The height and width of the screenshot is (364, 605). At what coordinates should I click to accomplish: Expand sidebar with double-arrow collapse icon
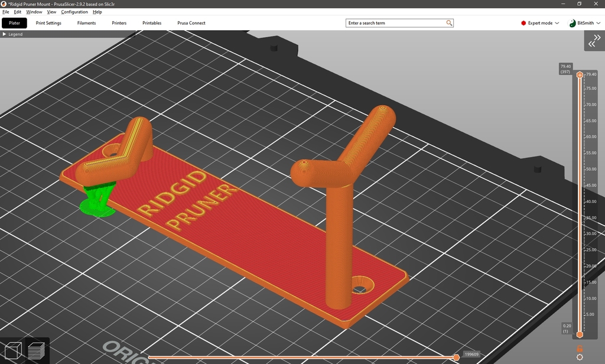(594, 41)
